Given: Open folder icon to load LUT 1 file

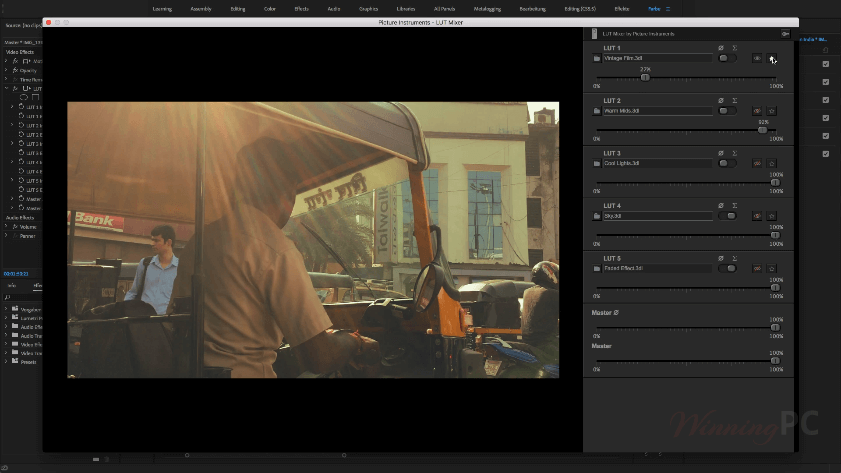Looking at the screenshot, I should pyautogui.click(x=596, y=58).
